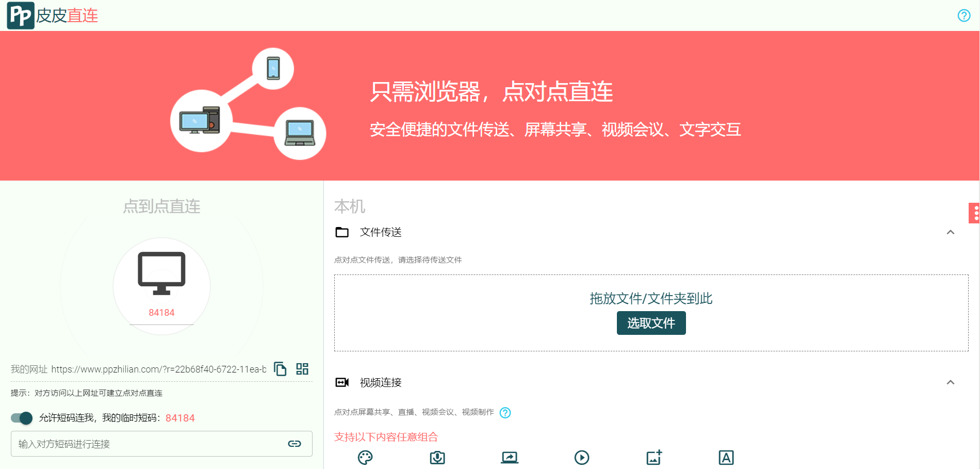Click the PP logo to go home
Viewport: 980px width, 469px height.
[20, 15]
